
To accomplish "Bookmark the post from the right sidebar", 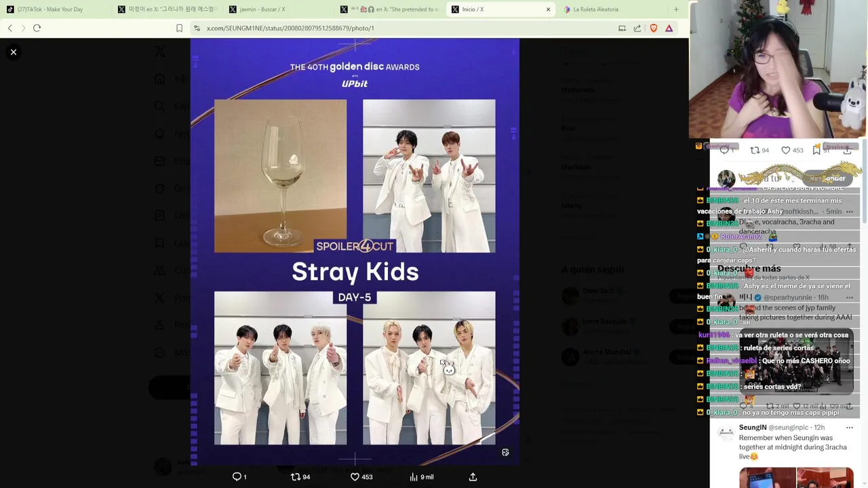I will (816, 150).
